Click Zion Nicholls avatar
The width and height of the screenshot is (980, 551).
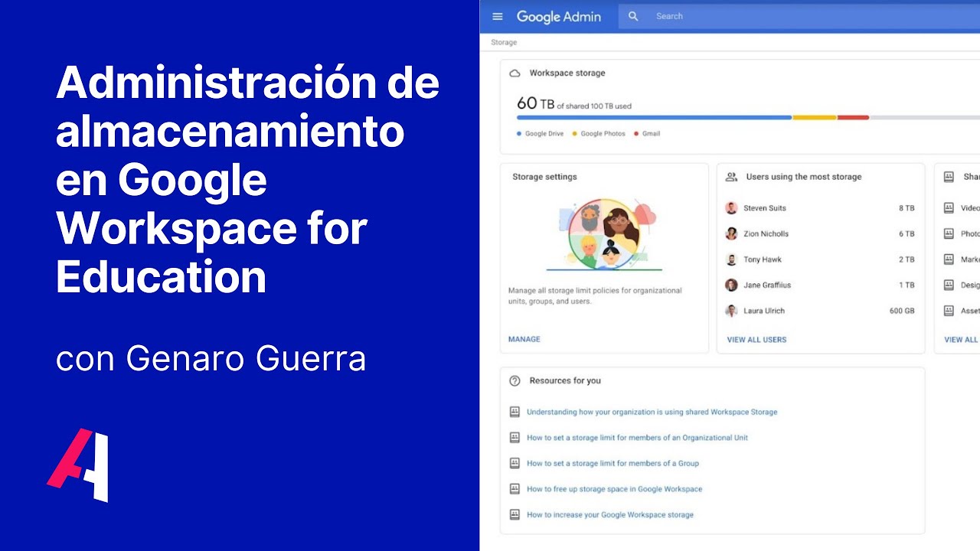click(731, 234)
